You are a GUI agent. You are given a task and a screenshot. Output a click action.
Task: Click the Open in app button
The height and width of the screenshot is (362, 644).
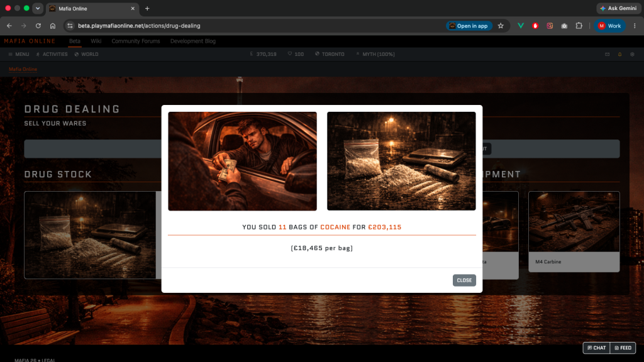coord(469,25)
